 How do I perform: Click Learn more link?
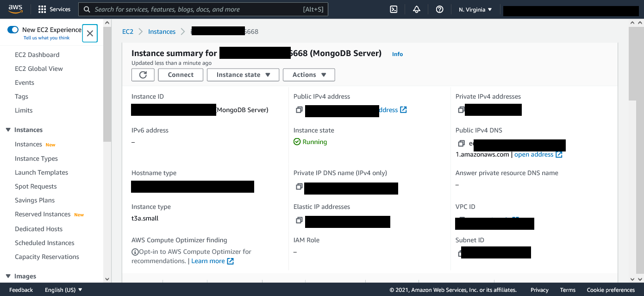208,261
